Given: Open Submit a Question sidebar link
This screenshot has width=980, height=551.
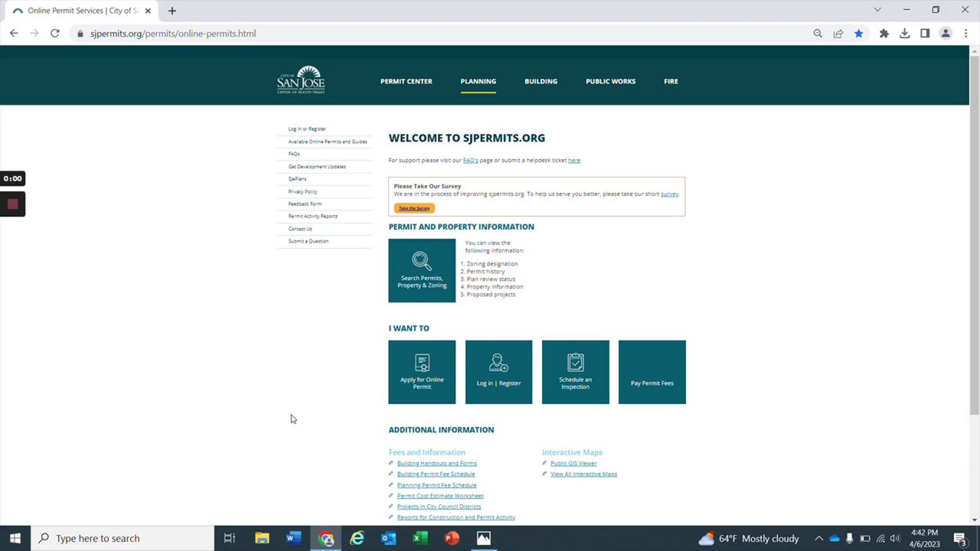Looking at the screenshot, I should (x=309, y=241).
